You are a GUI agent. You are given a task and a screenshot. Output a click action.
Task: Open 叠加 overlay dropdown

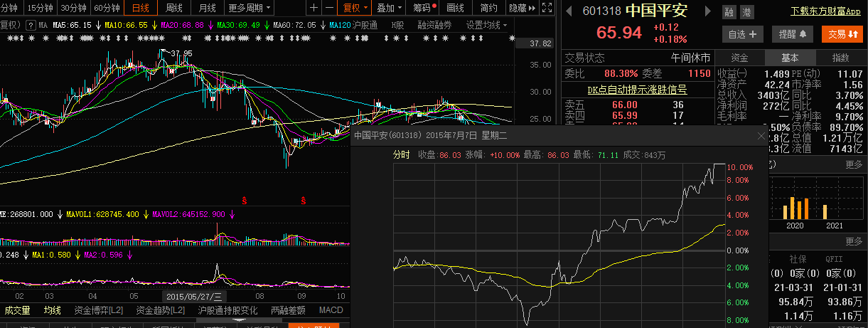[x=390, y=8]
